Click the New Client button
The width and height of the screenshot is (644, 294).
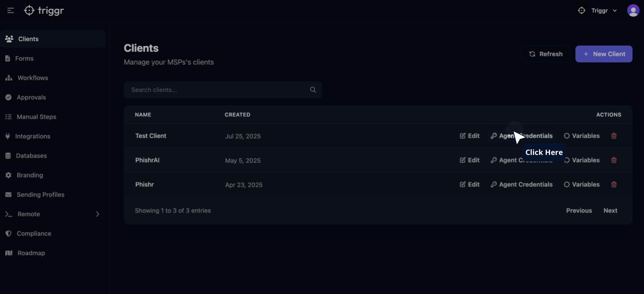[604, 54]
